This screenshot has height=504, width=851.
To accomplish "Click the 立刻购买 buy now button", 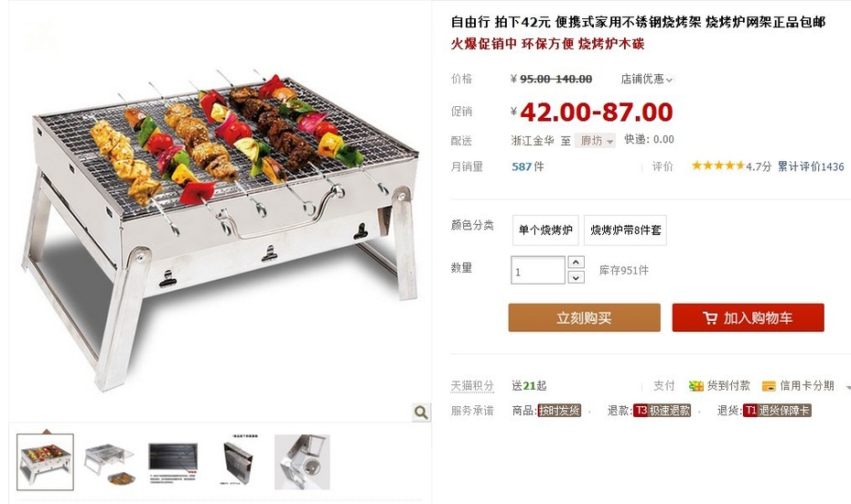I will coord(584,318).
